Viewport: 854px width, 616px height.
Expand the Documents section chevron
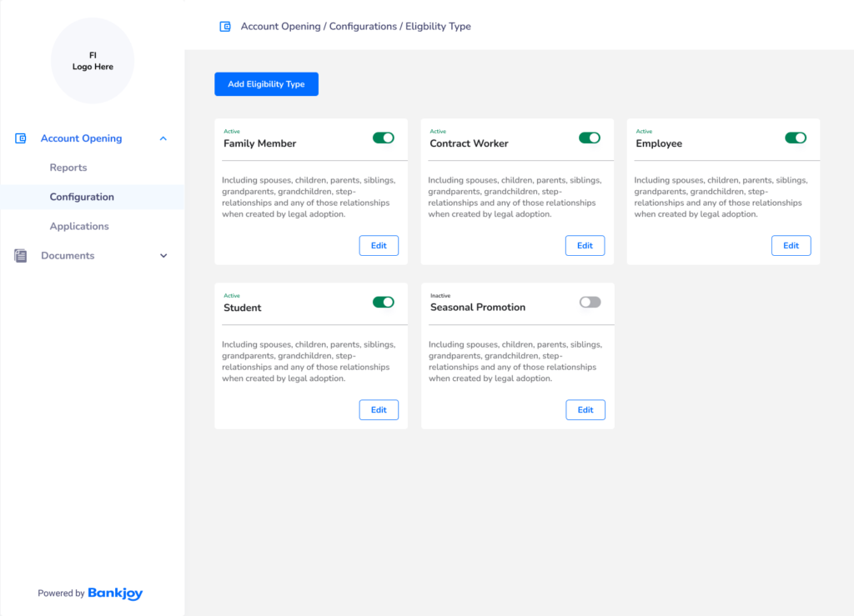tap(163, 256)
